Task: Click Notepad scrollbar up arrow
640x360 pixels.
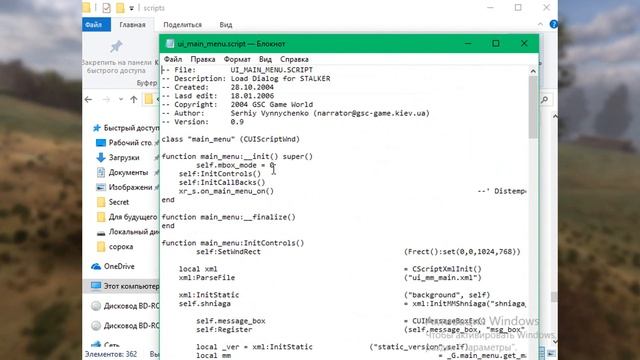Action: (x=533, y=71)
